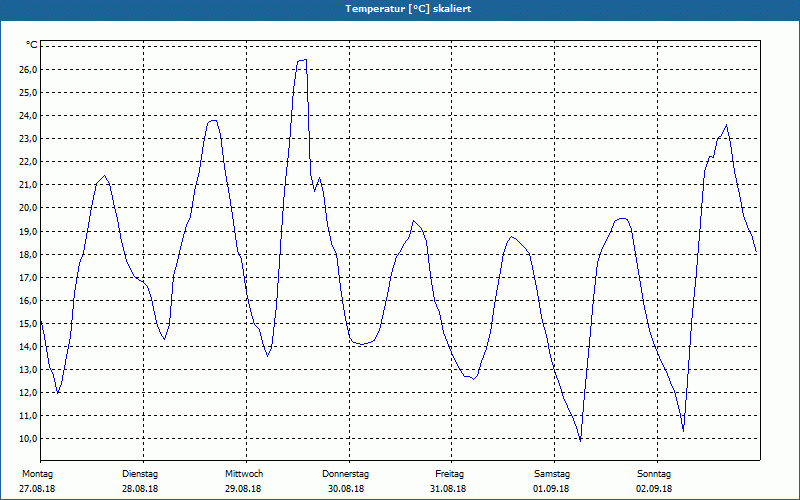Click the title 'Temperatur [°C] skaliert'
The height and width of the screenshot is (500, 800).
pos(408,9)
